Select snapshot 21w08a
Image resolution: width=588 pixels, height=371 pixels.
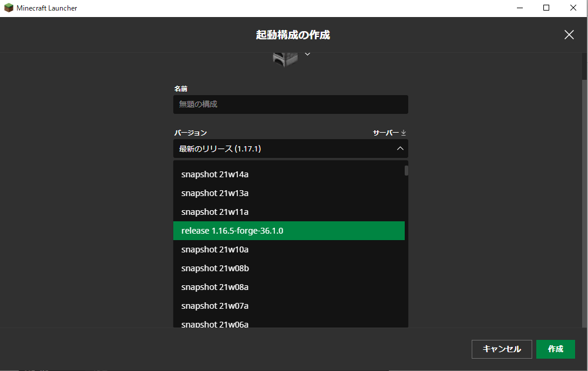289,286
